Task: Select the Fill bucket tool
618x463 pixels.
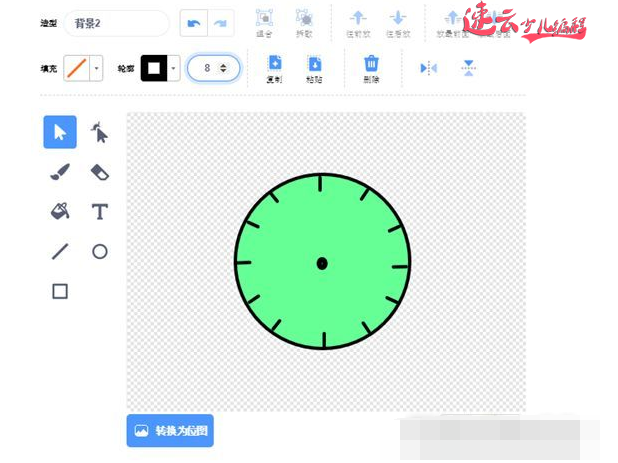Action: pyautogui.click(x=60, y=211)
